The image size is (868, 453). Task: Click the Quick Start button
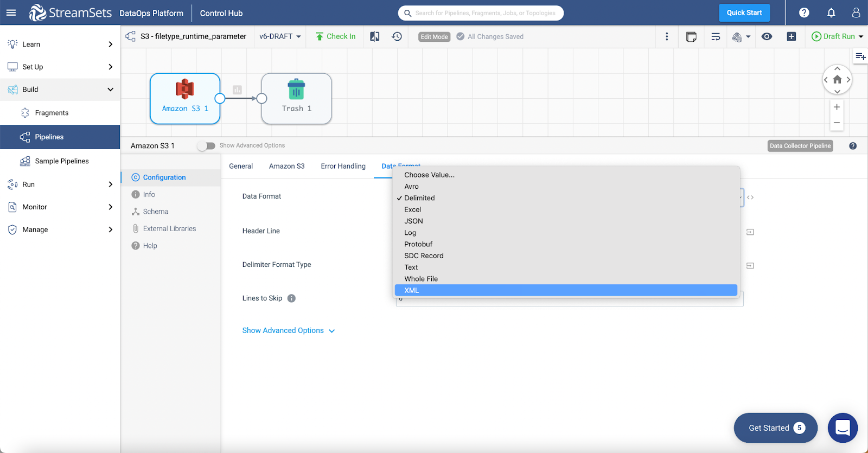[744, 12]
